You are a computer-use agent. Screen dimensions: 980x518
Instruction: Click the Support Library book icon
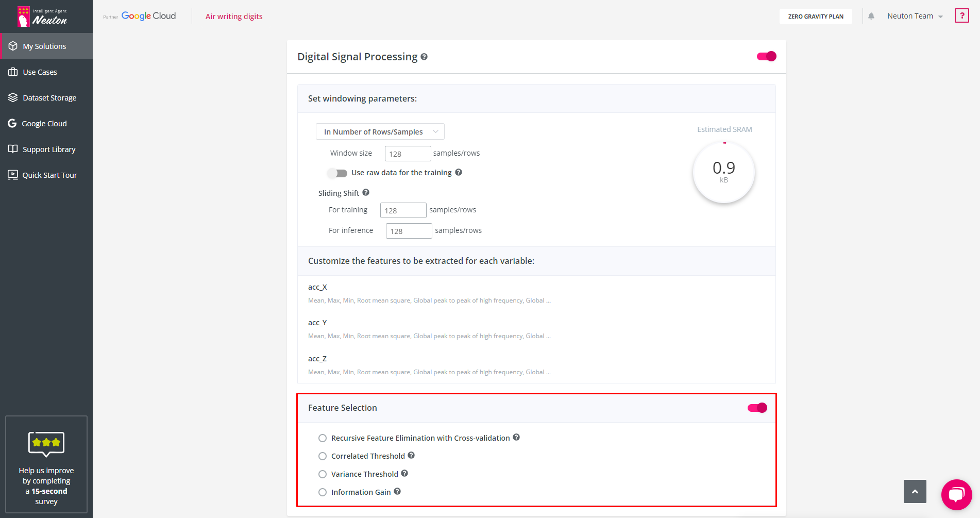click(x=13, y=149)
